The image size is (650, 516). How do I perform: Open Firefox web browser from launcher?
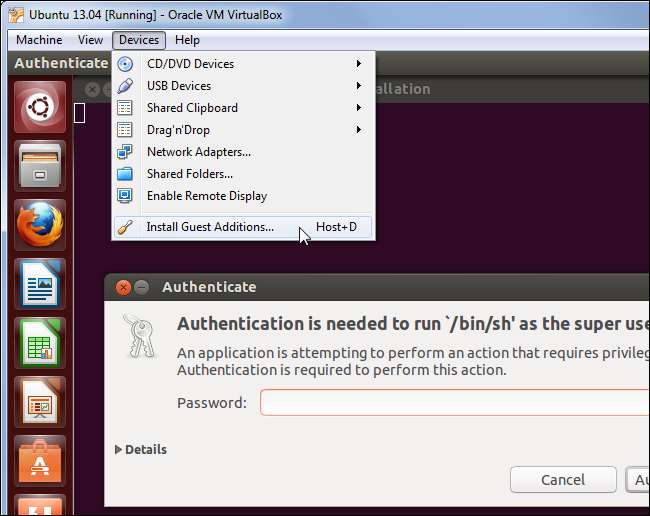point(40,224)
